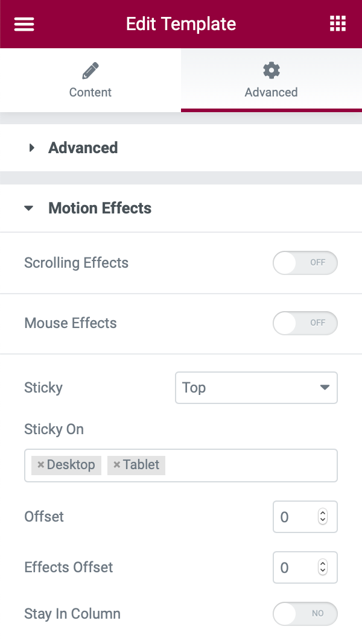Viewport: 362px width, 644px height.
Task: Click the Edit Template header title
Action: (181, 24)
